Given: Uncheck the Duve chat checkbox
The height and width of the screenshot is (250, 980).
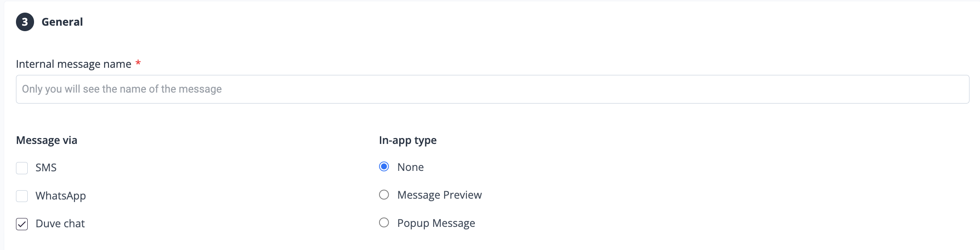Looking at the screenshot, I should coord(22,224).
